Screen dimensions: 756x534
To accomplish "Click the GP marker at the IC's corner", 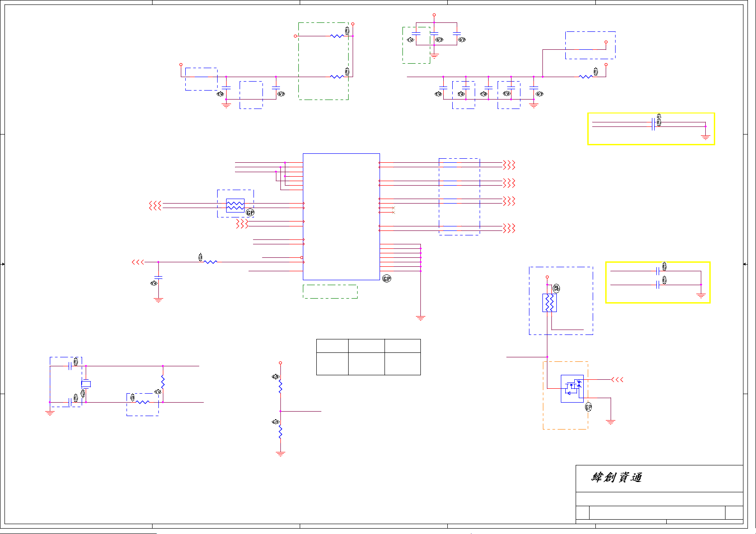I will coord(387,279).
